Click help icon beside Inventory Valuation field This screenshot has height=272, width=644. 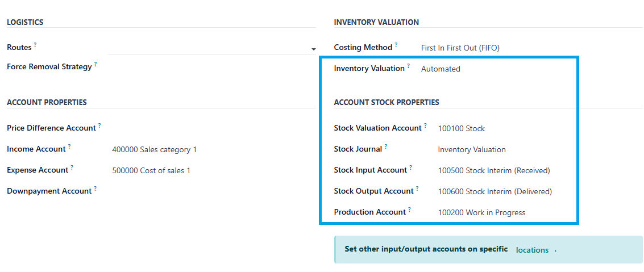[x=409, y=66]
